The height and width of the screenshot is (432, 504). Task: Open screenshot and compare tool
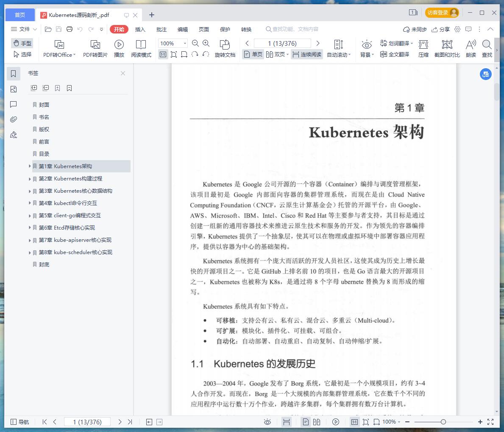point(447,49)
